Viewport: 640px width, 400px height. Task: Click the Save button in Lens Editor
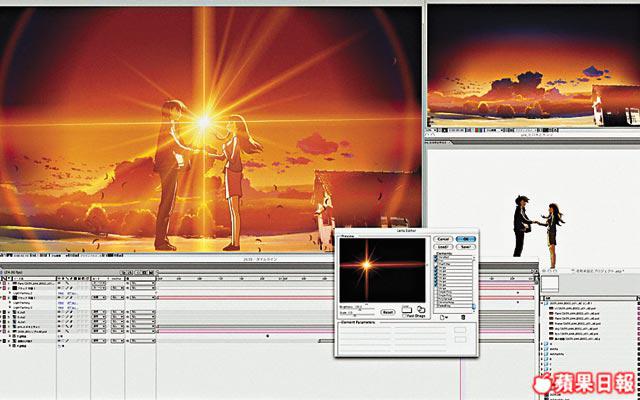click(x=466, y=247)
